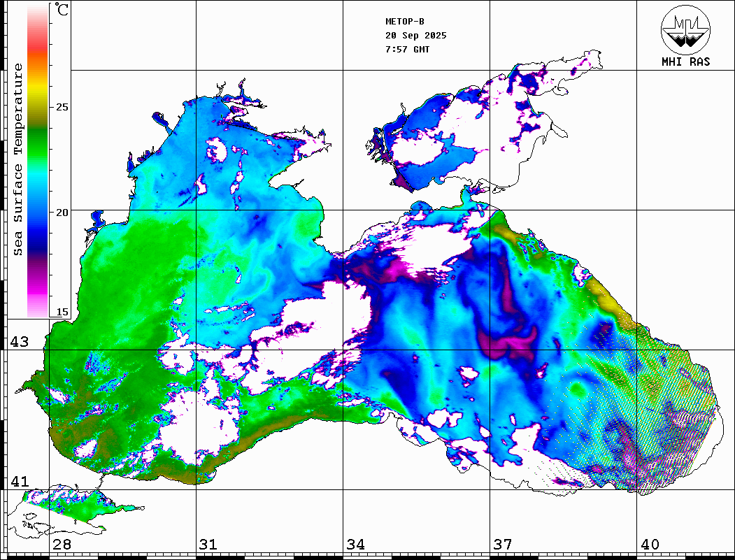Click the °C unit symbol on the legend

coord(62,10)
